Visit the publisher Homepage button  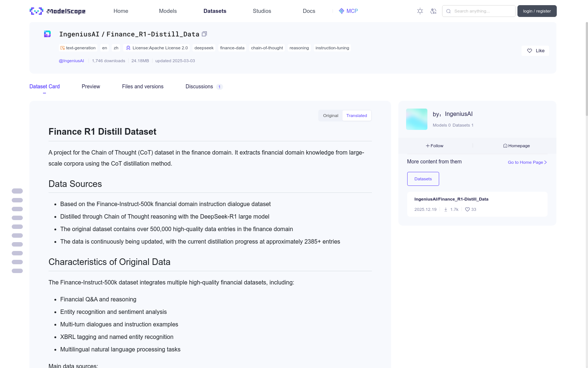(516, 146)
